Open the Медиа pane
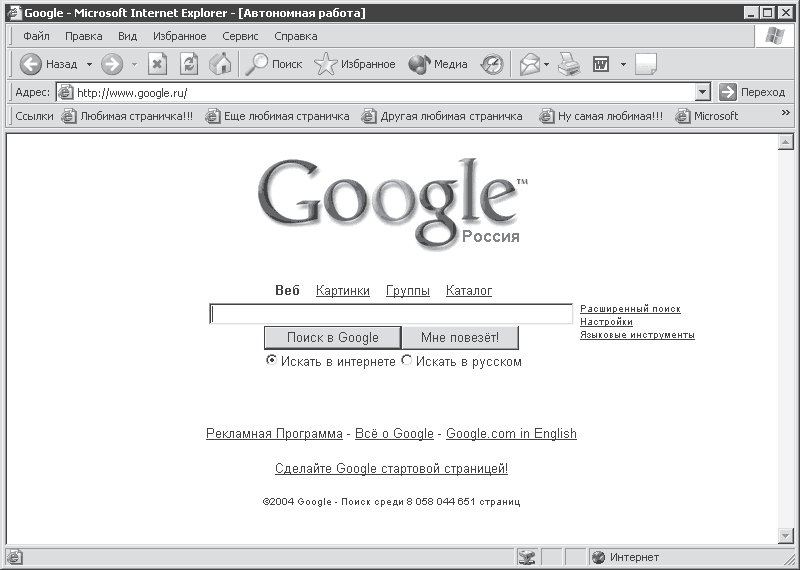 tap(438, 64)
